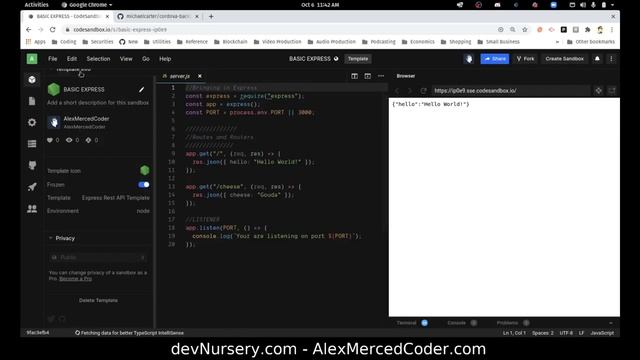640x360 pixels.
Task: Collapse the bottom devtools panel chevron
Action: coord(611,323)
